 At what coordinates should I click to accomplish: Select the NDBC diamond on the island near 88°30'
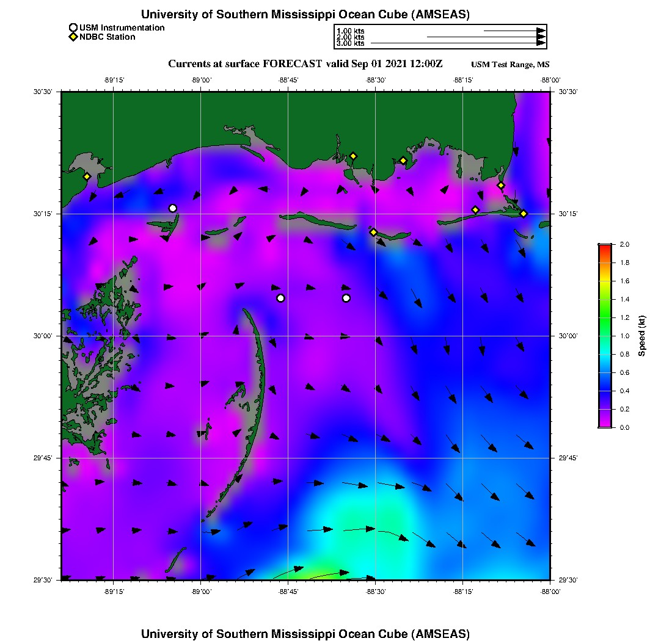[x=373, y=232]
